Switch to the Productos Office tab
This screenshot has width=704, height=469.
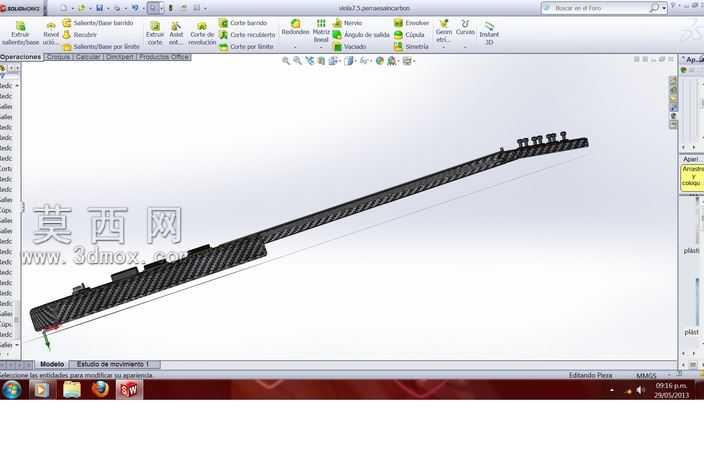(163, 57)
